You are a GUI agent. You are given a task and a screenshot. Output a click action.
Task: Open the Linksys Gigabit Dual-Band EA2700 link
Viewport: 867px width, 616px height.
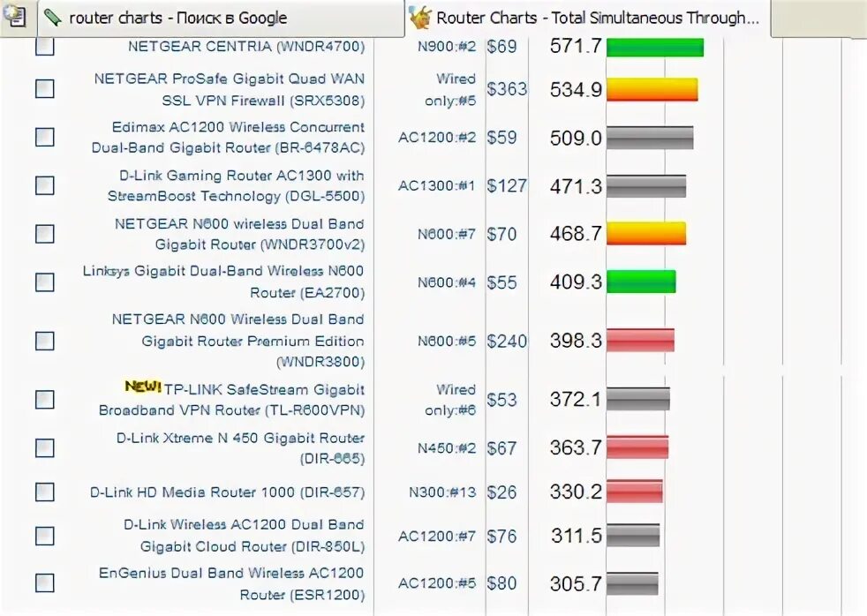coord(223,282)
